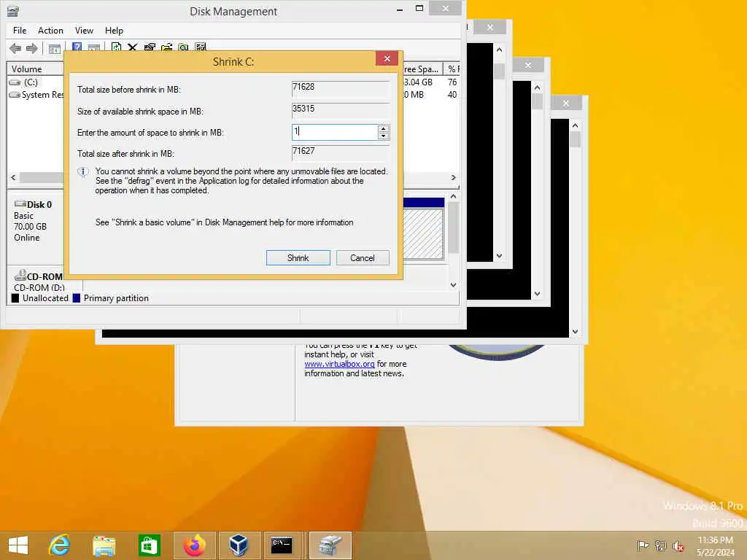
Task: Click "70.00 GB" under Disk 0
Action: pos(30,227)
